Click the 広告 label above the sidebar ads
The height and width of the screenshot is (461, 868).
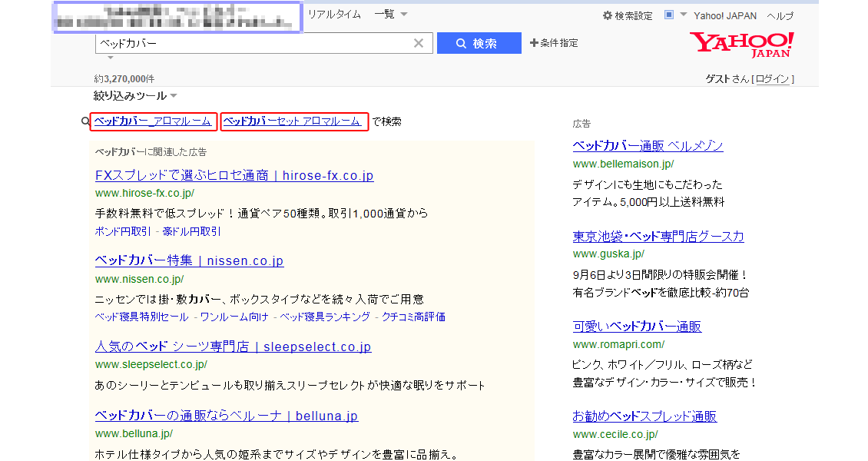tap(581, 124)
